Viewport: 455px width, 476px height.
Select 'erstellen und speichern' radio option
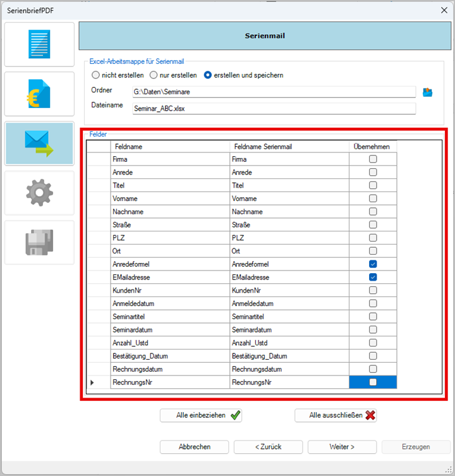(x=207, y=75)
